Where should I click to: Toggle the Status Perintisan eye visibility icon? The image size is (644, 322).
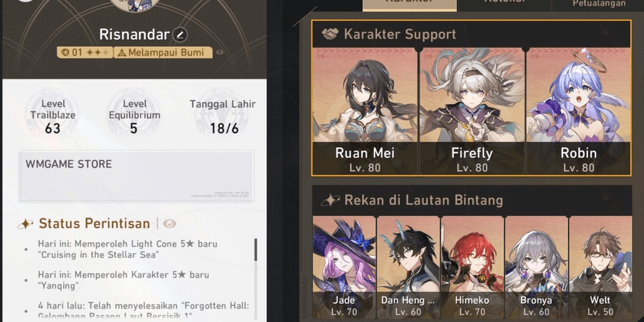click(x=170, y=224)
